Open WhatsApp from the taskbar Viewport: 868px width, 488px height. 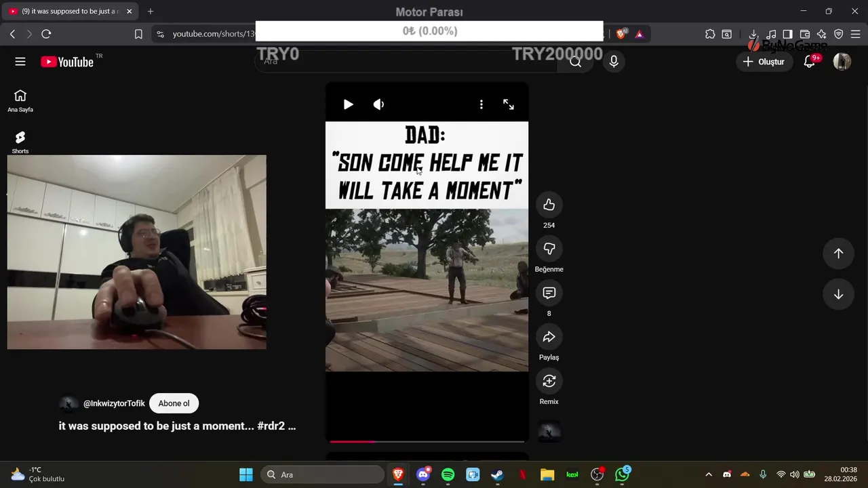[x=623, y=474]
